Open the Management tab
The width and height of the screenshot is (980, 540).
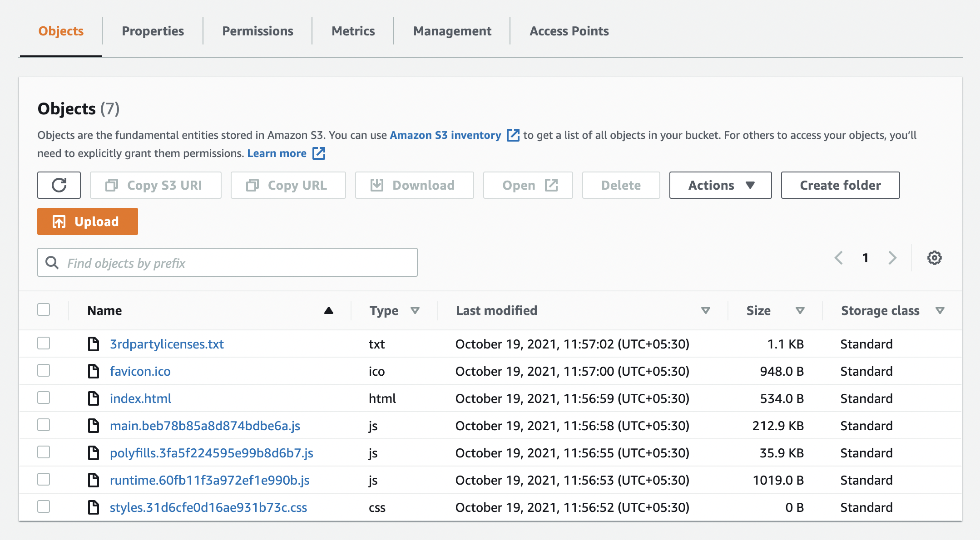pyautogui.click(x=452, y=31)
